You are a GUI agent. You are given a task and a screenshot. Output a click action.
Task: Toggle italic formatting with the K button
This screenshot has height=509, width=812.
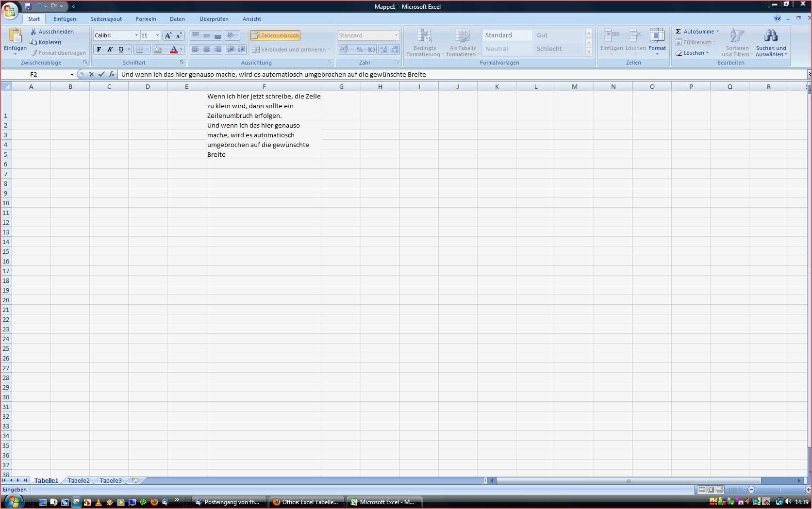(110, 49)
